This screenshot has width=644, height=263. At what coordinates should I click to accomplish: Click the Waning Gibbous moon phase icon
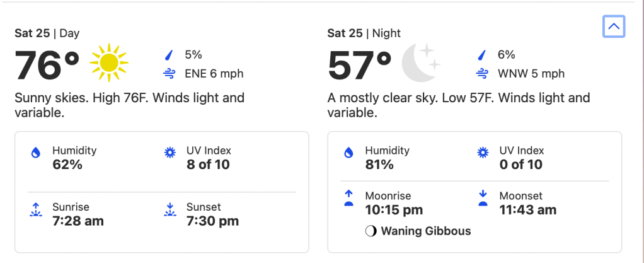click(x=371, y=231)
